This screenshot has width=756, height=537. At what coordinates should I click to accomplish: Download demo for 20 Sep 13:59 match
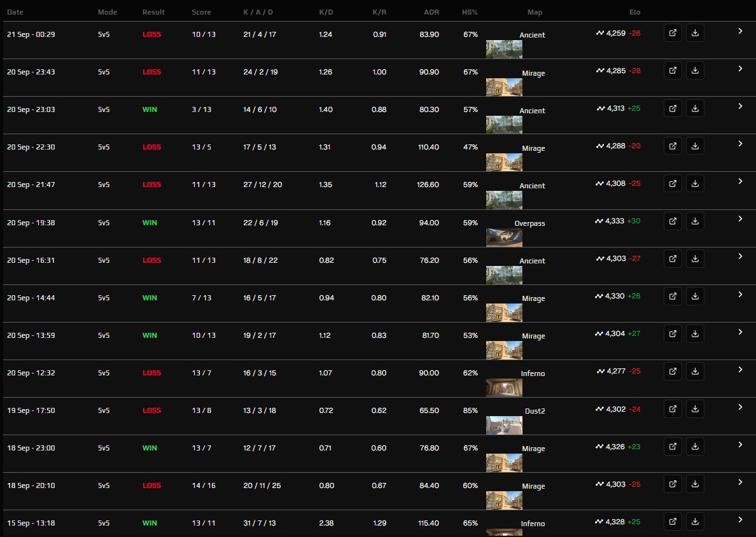pos(695,334)
